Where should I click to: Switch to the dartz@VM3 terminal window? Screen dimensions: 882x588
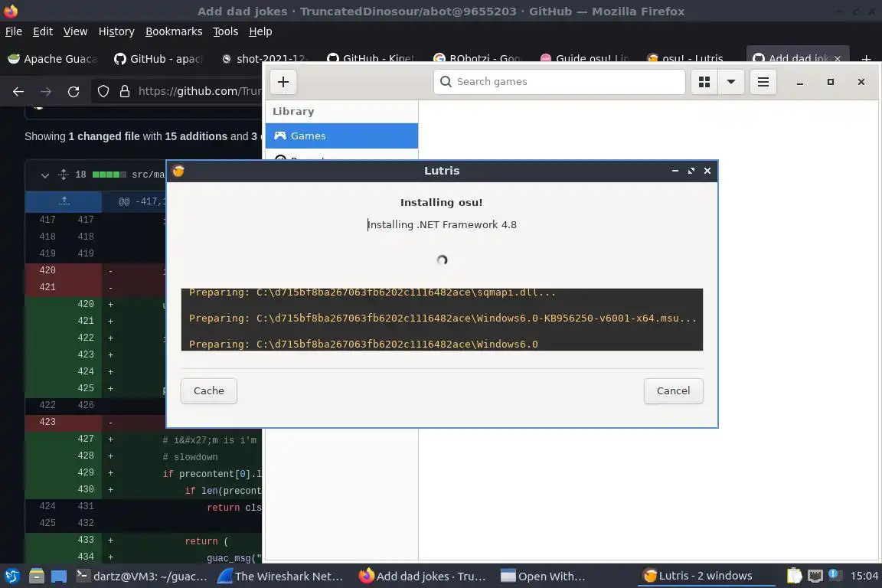(x=142, y=577)
